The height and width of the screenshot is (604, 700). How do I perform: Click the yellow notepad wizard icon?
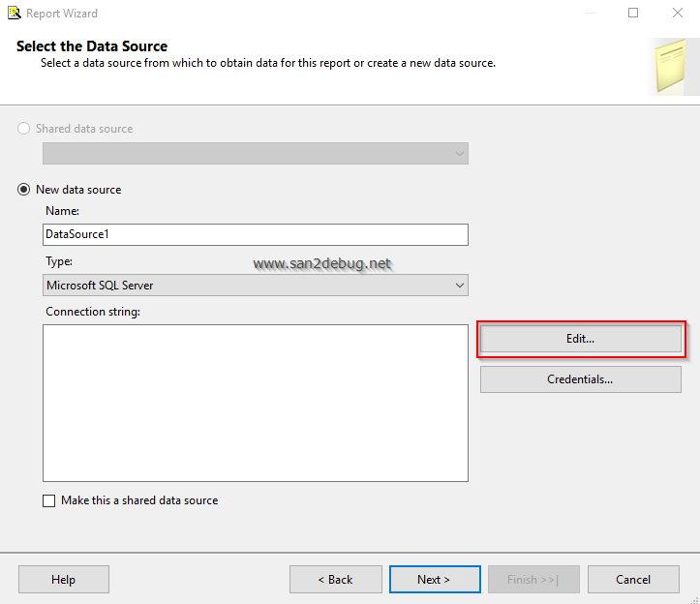pyautogui.click(x=669, y=65)
